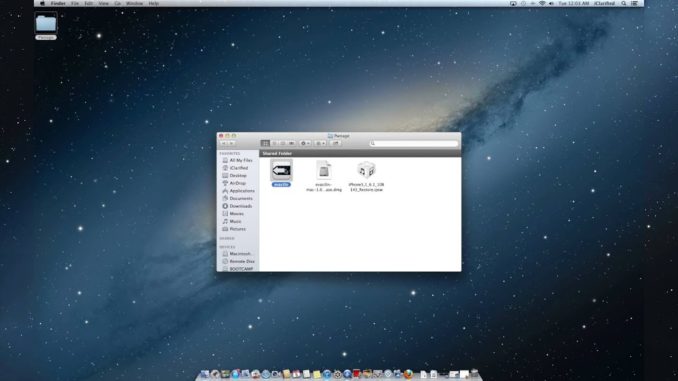This screenshot has width=678, height=381.
Task: Switch Finder window to icon view
Action: click(x=265, y=143)
